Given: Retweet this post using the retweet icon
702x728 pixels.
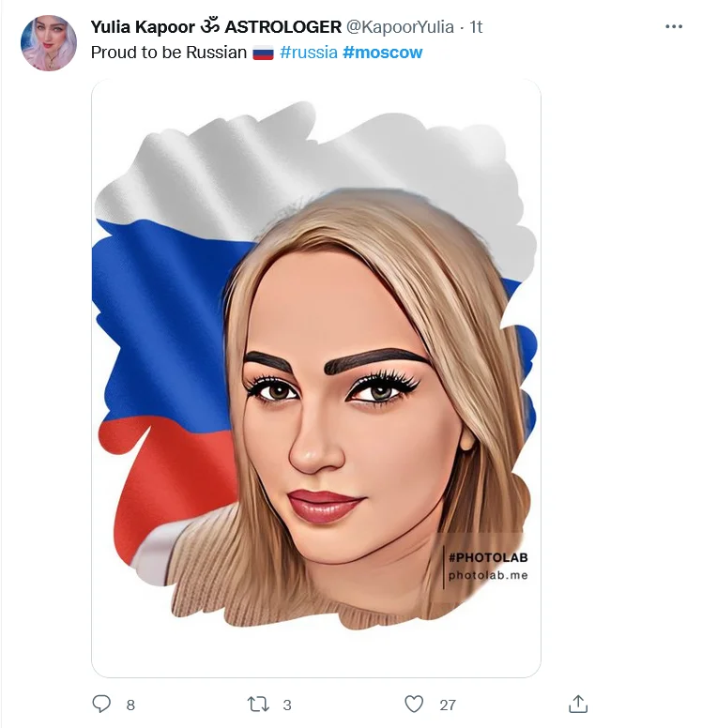Looking at the screenshot, I should pos(257,704).
